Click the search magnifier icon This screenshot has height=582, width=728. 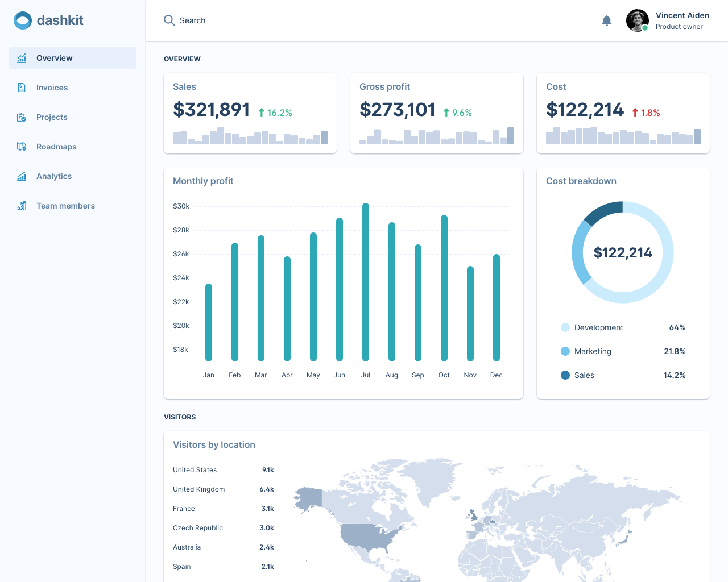pyautogui.click(x=169, y=20)
